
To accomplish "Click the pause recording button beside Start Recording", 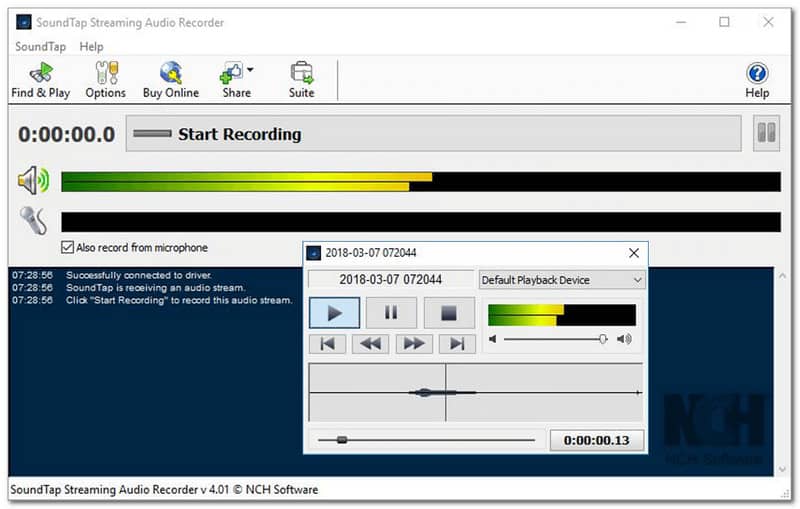I will (x=766, y=134).
